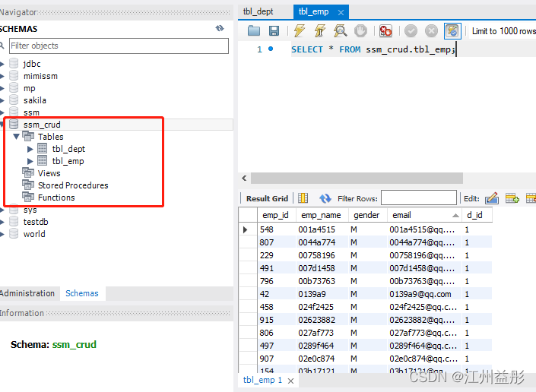Close the tbl_emp 1 result tab

tap(290, 381)
